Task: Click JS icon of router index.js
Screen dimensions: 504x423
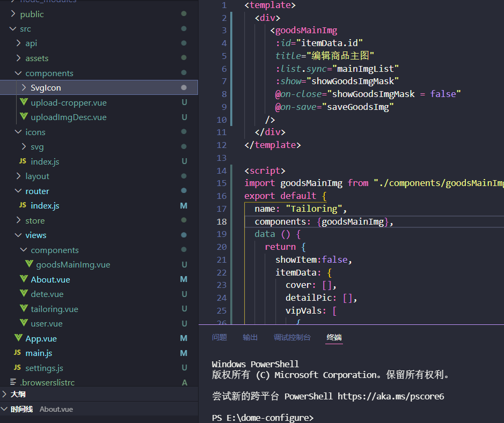Action: (23, 205)
